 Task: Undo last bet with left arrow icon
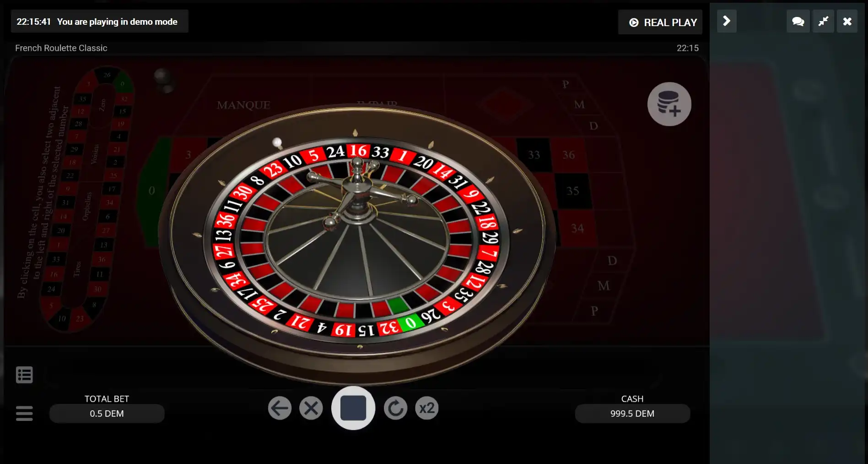[280, 408]
